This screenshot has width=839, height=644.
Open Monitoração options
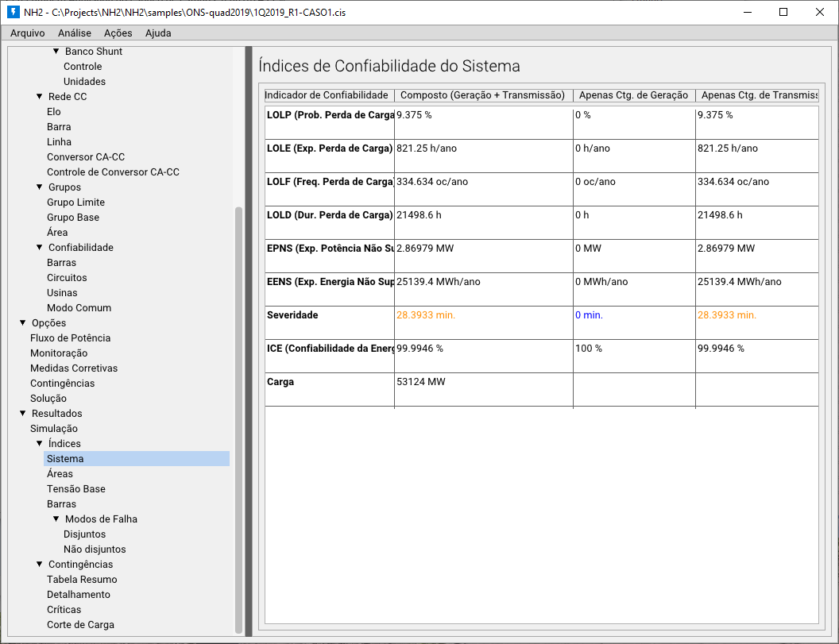[x=59, y=353]
